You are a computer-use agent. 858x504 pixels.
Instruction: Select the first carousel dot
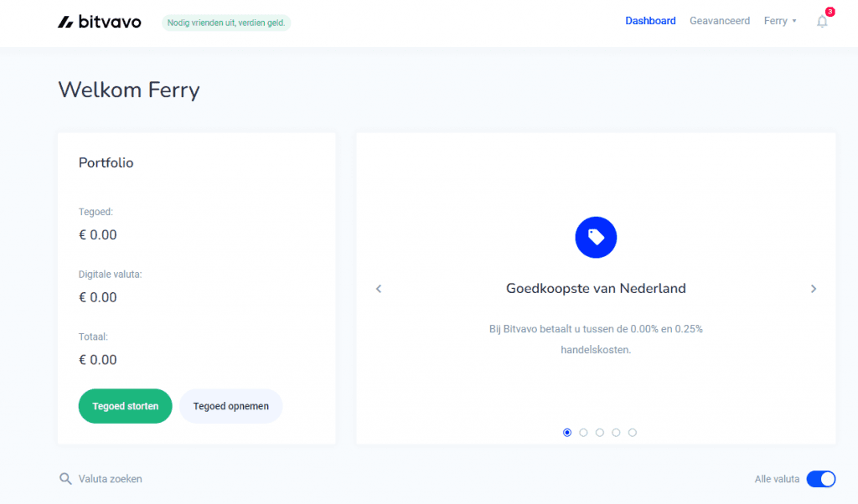tap(567, 433)
